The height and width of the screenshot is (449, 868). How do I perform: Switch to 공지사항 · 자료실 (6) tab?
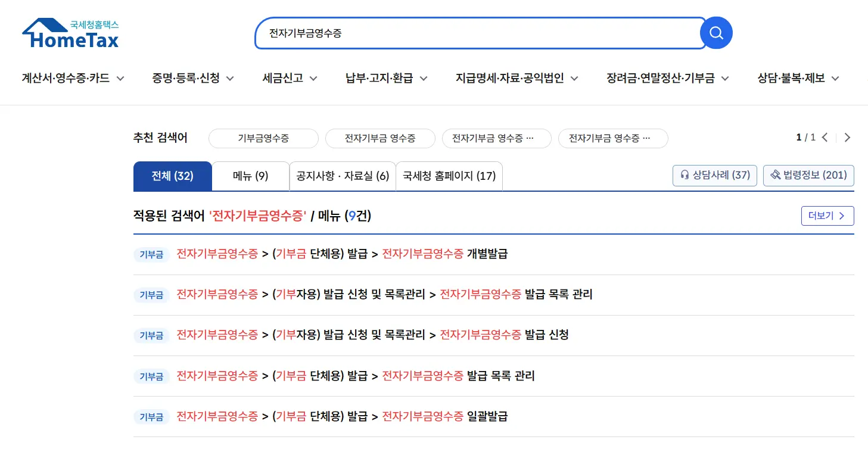pos(343,176)
